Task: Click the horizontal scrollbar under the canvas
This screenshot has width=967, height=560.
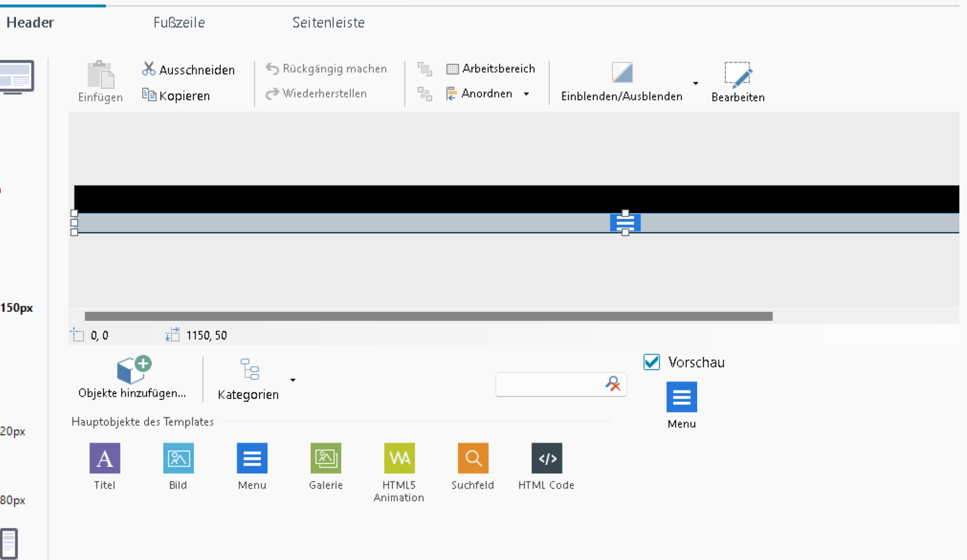Action: pos(428,316)
